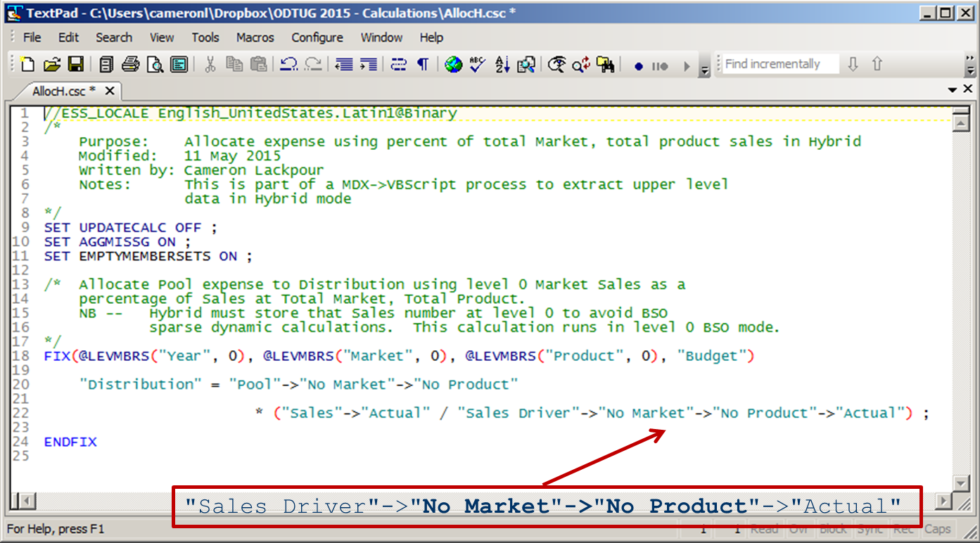The height and width of the screenshot is (543, 980).
Task: Play back the macro with the triangle icon
Action: click(x=687, y=66)
